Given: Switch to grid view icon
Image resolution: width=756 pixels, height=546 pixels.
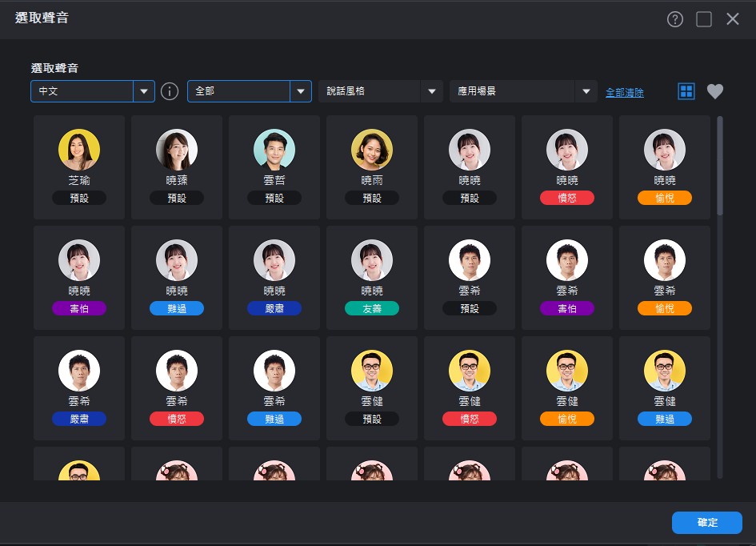Looking at the screenshot, I should pyautogui.click(x=686, y=91).
